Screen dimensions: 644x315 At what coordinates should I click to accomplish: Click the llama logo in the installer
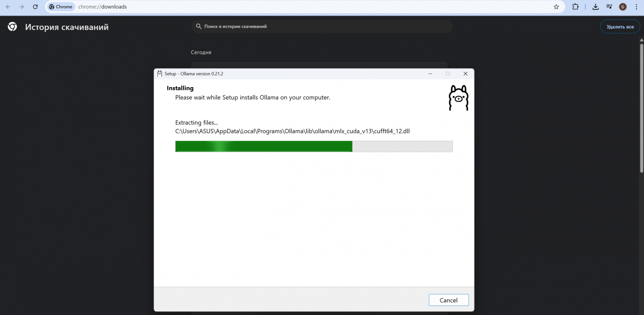click(x=458, y=98)
